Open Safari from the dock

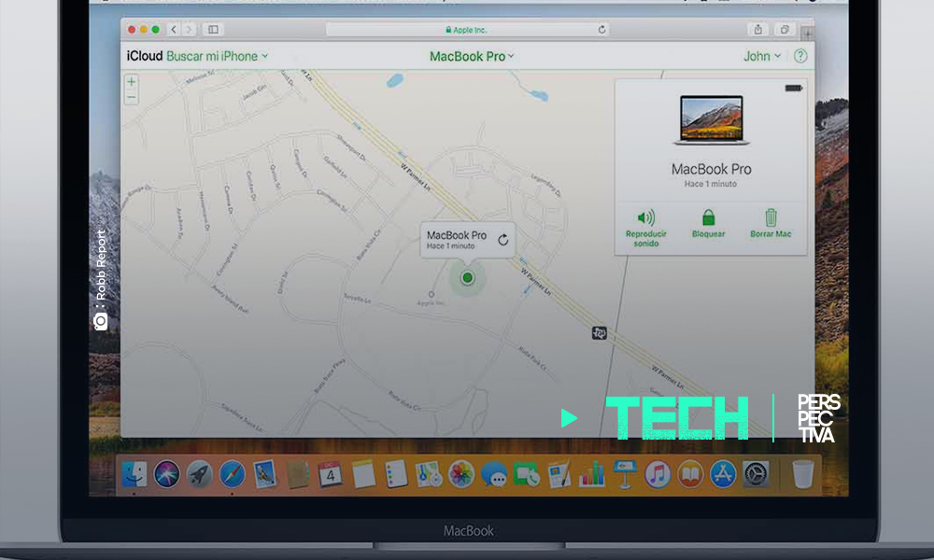pyautogui.click(x=232, y=474)
